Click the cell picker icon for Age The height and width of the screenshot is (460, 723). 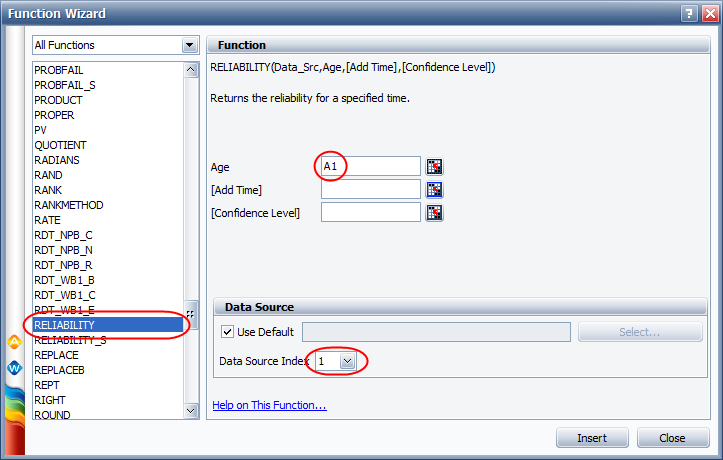click(434, 167)
